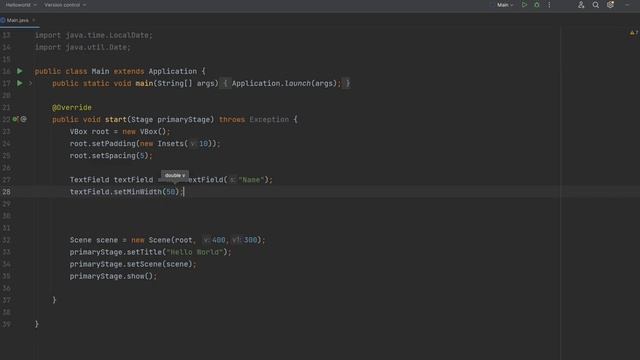
Task: Start debugging with the bug icon
Action: pyautogui.click(x=537, y=5)
